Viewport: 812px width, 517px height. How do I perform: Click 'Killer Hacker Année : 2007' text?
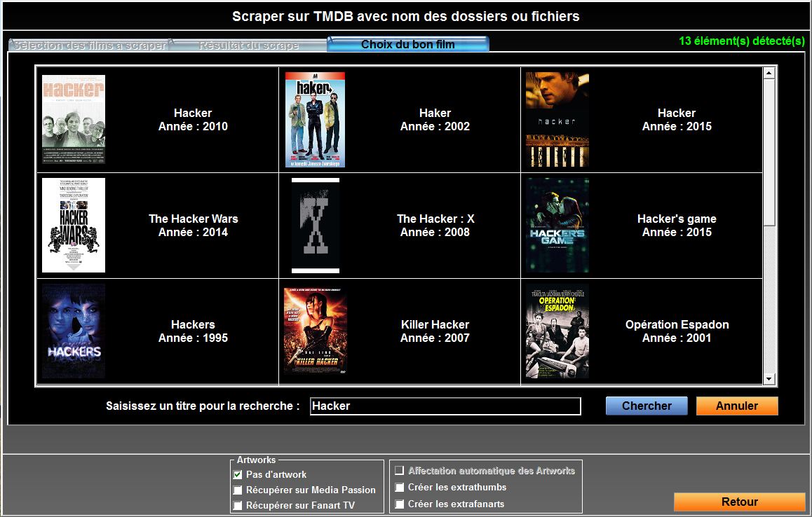coord(435,331)
